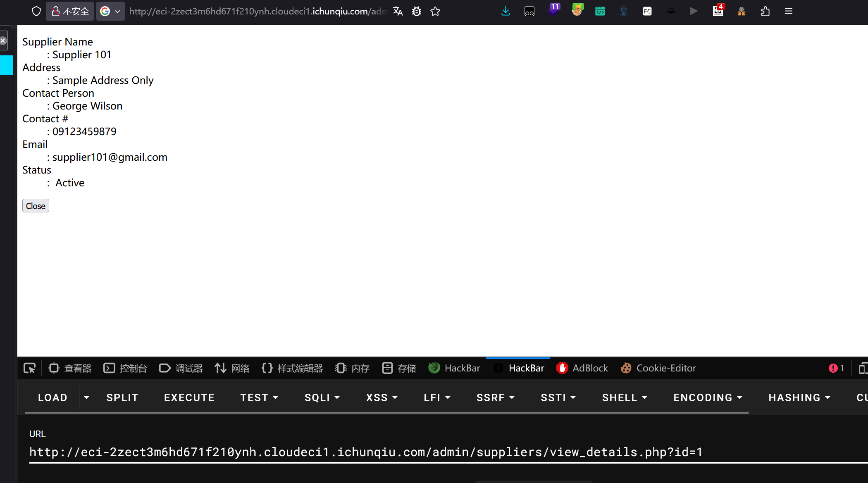Open the 网络 network tab
868x483 pixels.
232,368
